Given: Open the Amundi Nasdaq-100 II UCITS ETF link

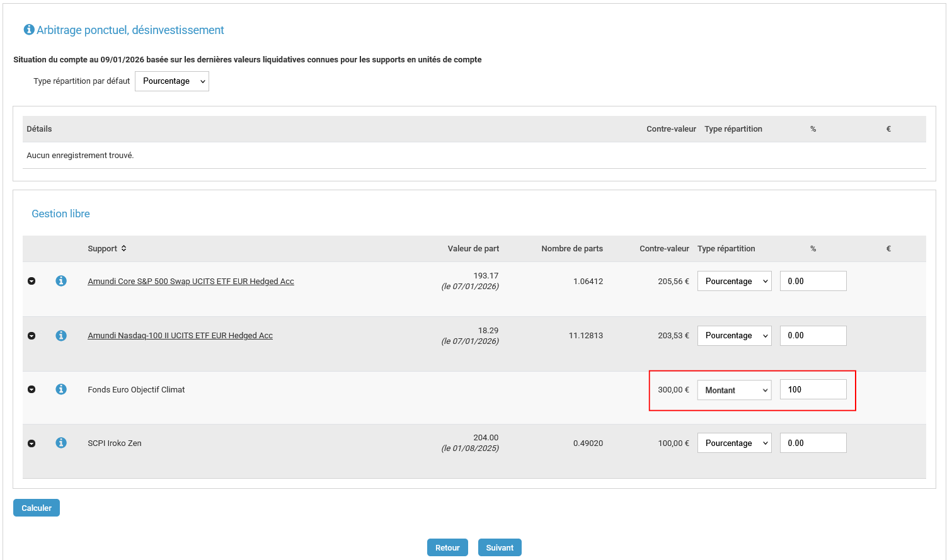Looking at the screenshot, I should tap(180, 336).
